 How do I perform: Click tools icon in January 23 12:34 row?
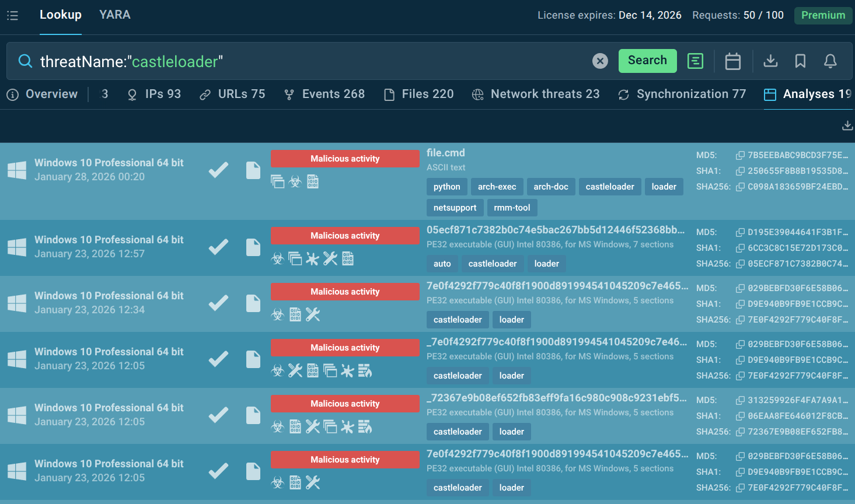pyautogui.click(x=313, y=314)
